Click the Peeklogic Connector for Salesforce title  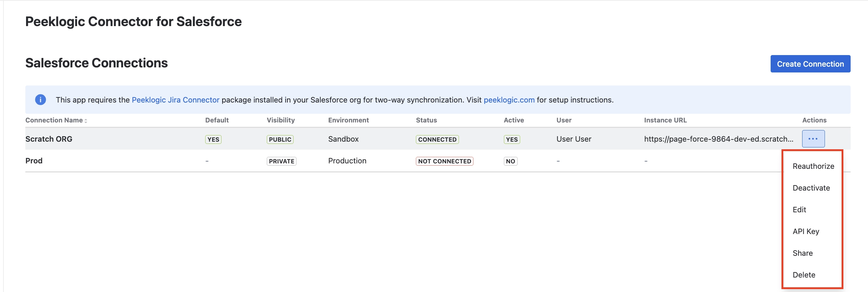click(x=134, y=22)
